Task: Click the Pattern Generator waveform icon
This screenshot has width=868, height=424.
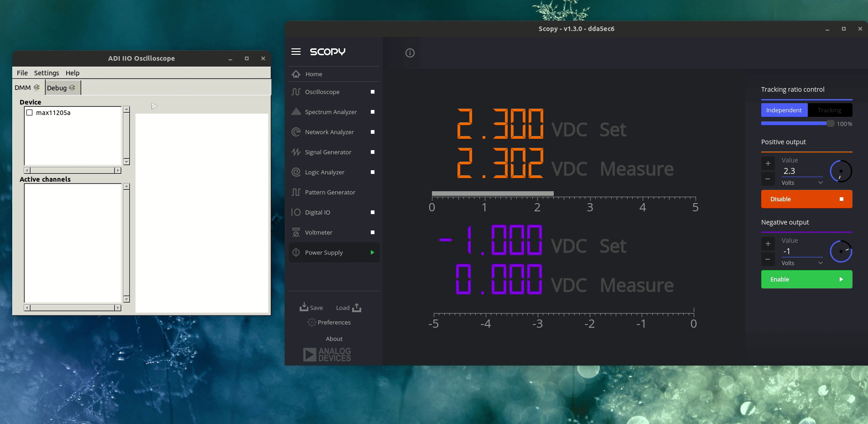Action: [296, 192]
